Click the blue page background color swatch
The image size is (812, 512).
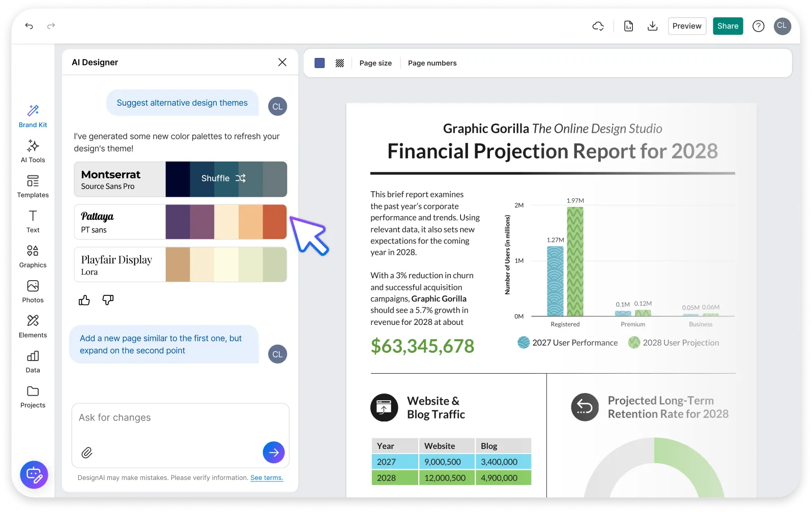[320, 63]
